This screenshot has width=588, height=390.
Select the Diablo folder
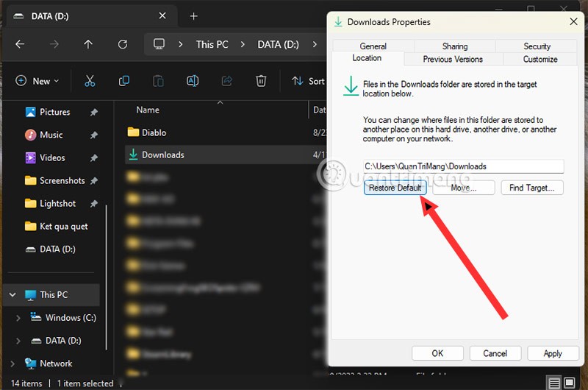coord(154,132)
